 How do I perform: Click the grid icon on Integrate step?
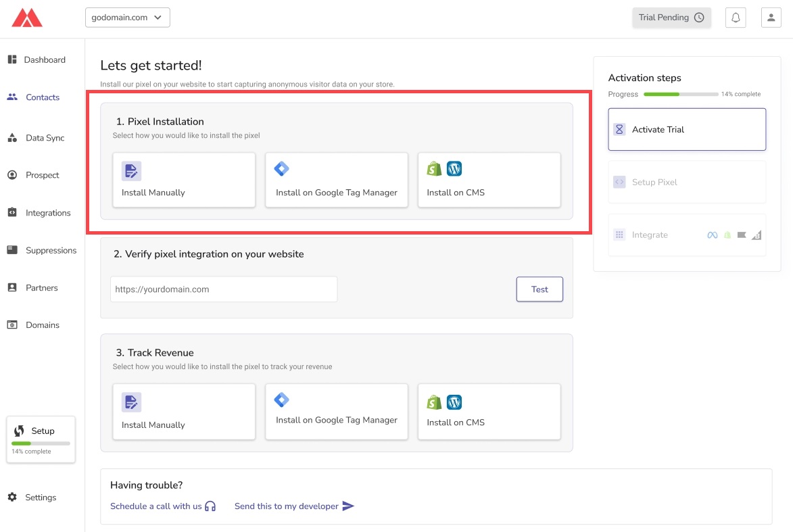pyautogui.click(x=619, y=235)
